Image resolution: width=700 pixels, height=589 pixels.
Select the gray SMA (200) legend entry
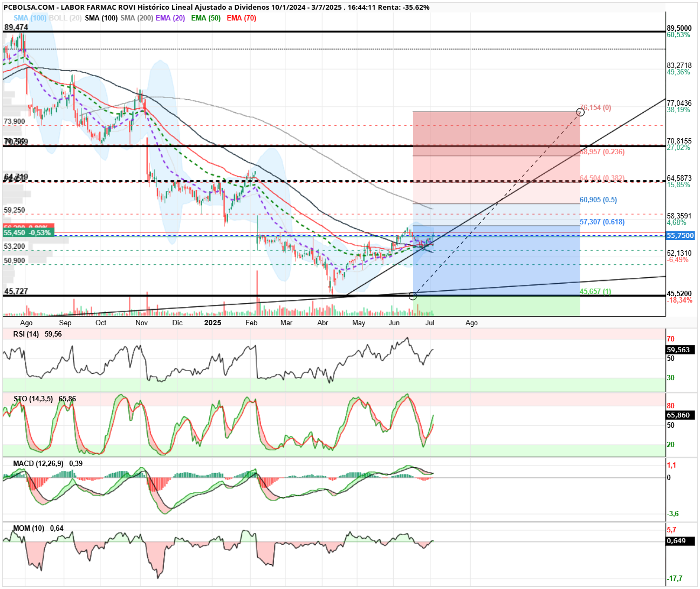136,18
